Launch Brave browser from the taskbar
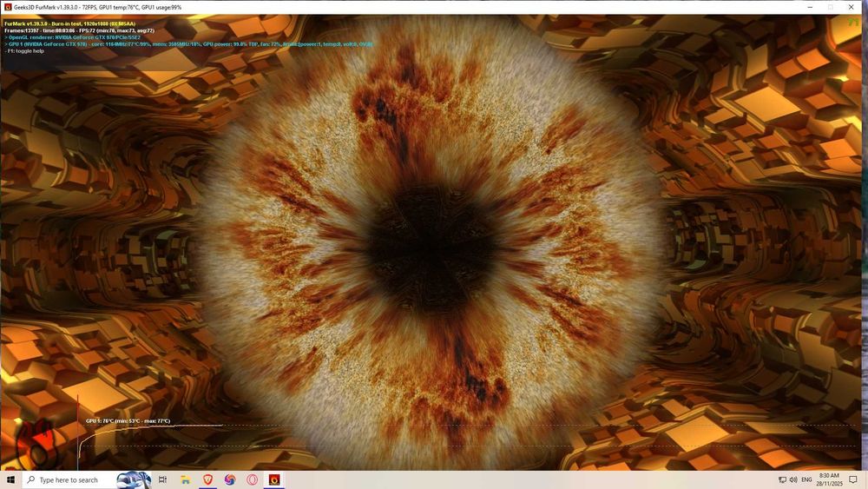The height and width of the screenshot is (489, 868). (x=207, y=479)
